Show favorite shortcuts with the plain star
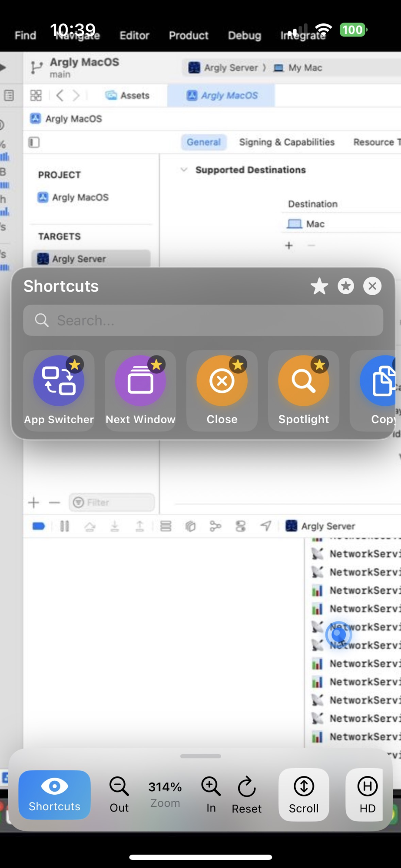The width and height of the screenshot is (401, 868). click(319, 286)
